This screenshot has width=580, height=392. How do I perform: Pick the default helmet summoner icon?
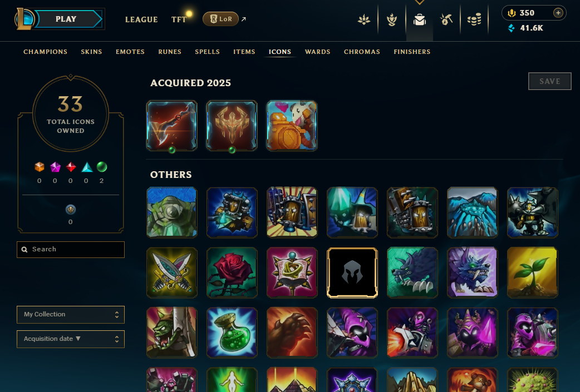click(x=352, y=272)
